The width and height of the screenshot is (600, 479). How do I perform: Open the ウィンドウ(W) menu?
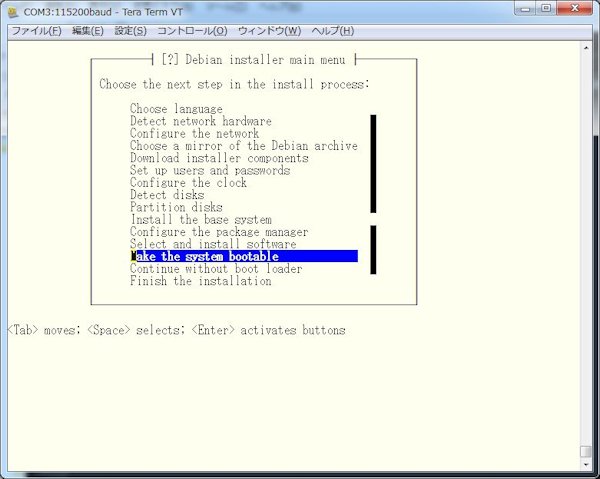269,31
